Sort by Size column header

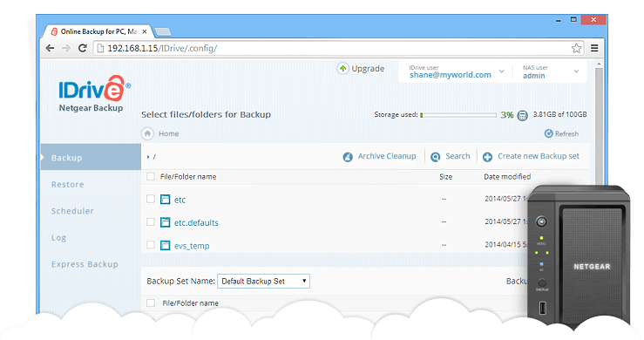(445, 177)
